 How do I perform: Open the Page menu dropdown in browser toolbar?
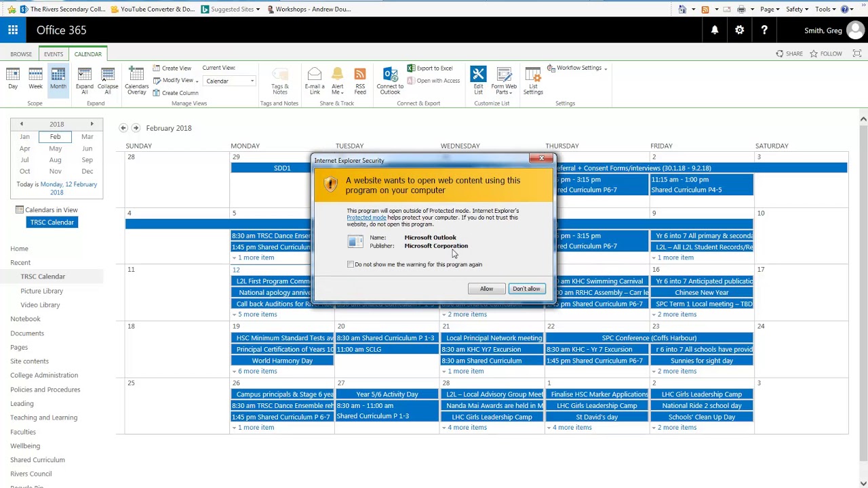(x=770, y=9)
